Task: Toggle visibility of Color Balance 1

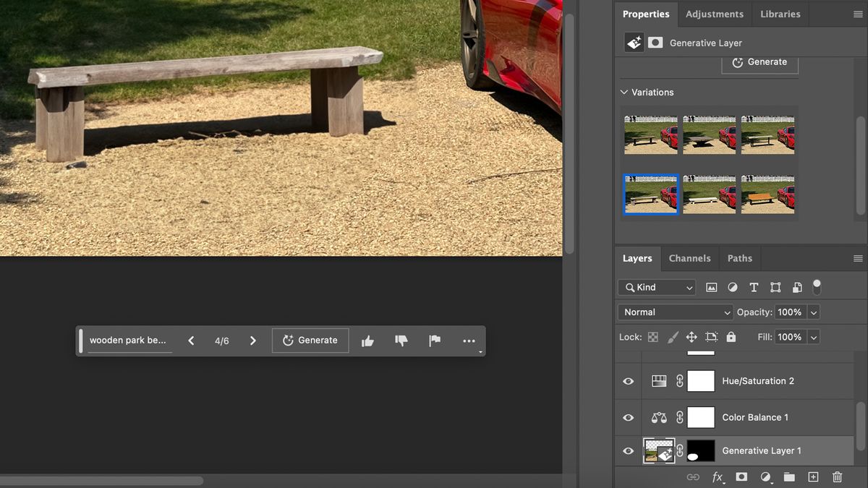Action: point(628,417)
